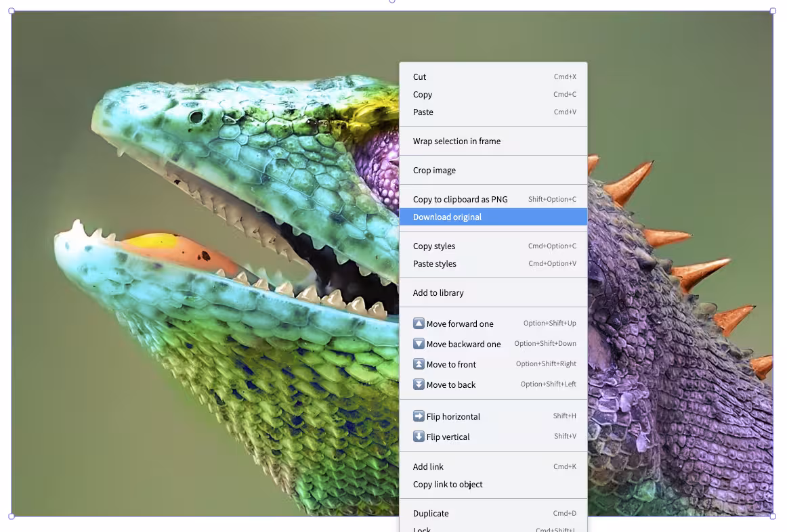Image resolution: width=787 pixels, height=532 pixels.
Task: Click the Move to front icon
Action: click(x=419, y=364)
